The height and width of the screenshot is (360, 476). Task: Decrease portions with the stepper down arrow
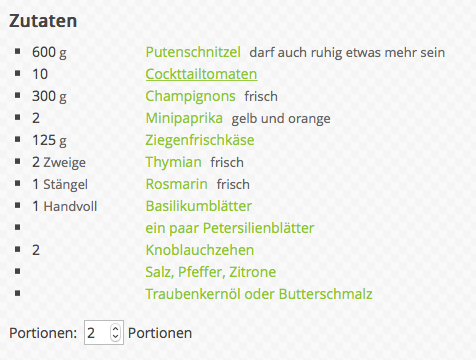pyautogui.click(x=115, y=336)
